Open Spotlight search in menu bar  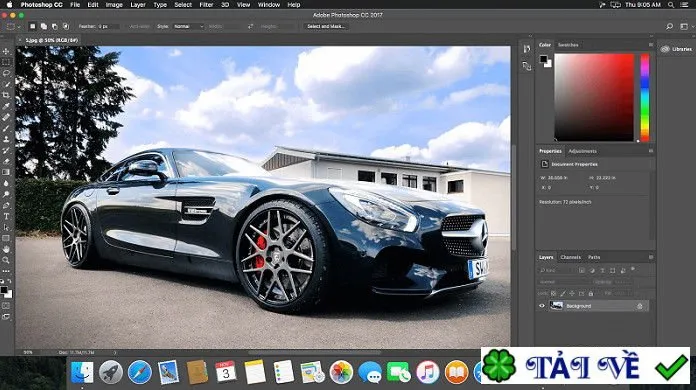point(671,5)
